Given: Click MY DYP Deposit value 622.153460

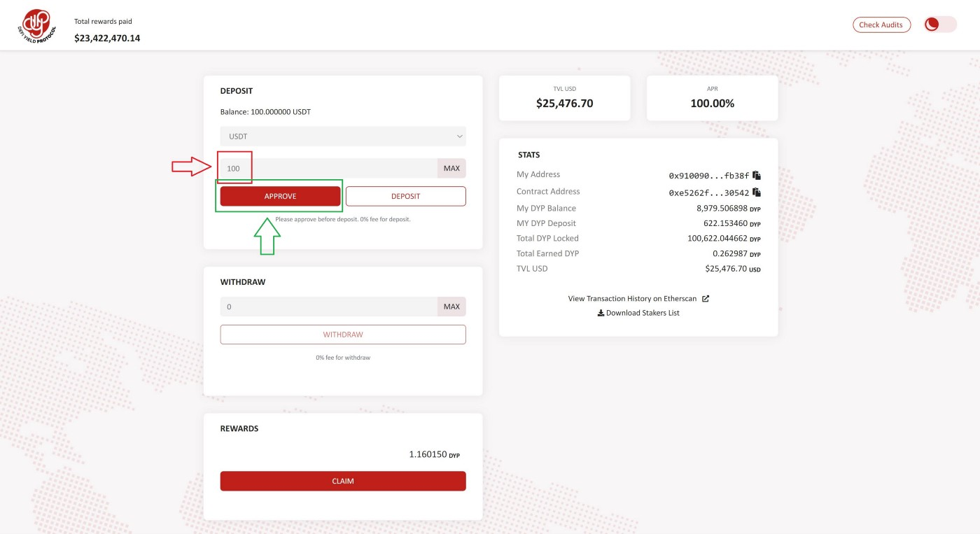Looking at the screenshot, I should pyautogui.click(x=726, y=223).
